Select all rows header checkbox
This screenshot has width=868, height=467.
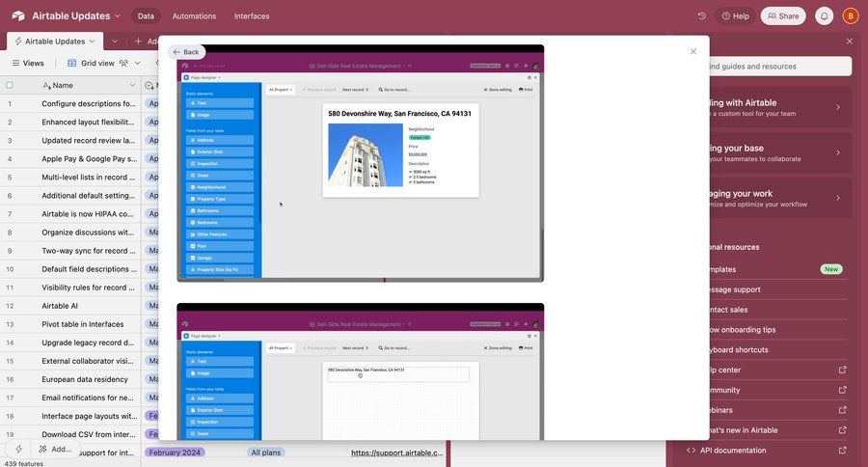coord(10,85)
